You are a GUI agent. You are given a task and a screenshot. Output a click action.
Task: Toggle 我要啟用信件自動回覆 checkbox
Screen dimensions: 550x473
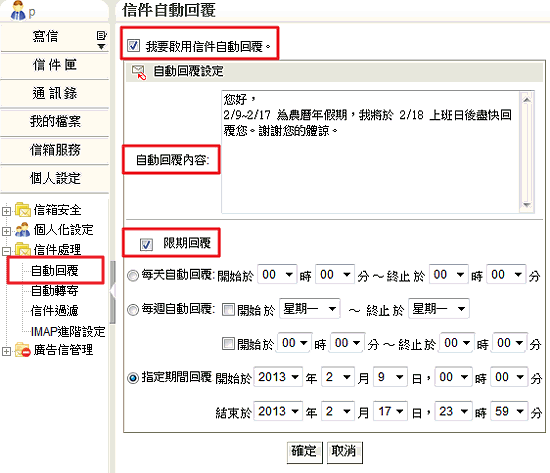(x=133, y=45)
